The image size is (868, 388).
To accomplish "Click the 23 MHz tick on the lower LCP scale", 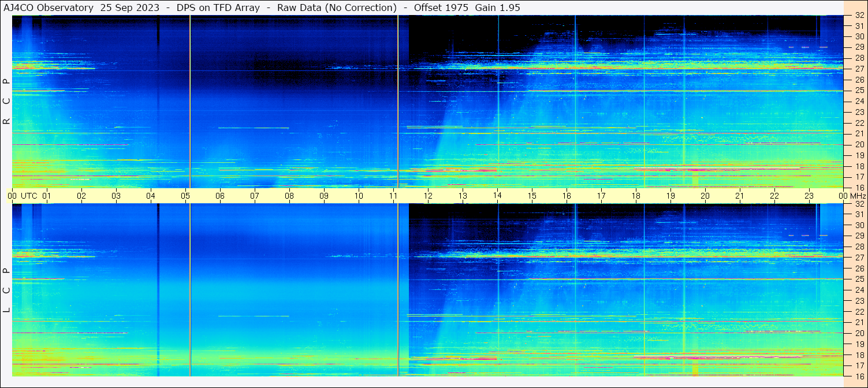I will [x=859, y=301].
